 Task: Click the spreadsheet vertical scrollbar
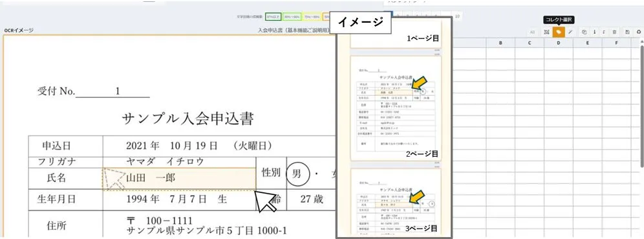point(641,107)
